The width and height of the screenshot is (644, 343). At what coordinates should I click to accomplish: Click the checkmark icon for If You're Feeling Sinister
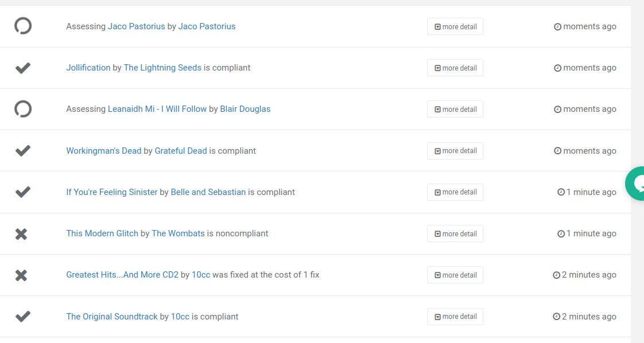[23, 192]
